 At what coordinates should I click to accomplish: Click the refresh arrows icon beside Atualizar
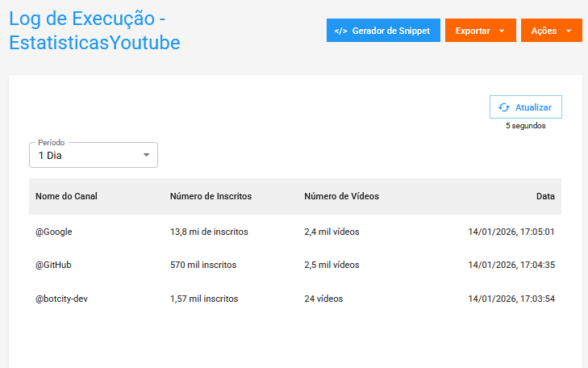point(504,107)
